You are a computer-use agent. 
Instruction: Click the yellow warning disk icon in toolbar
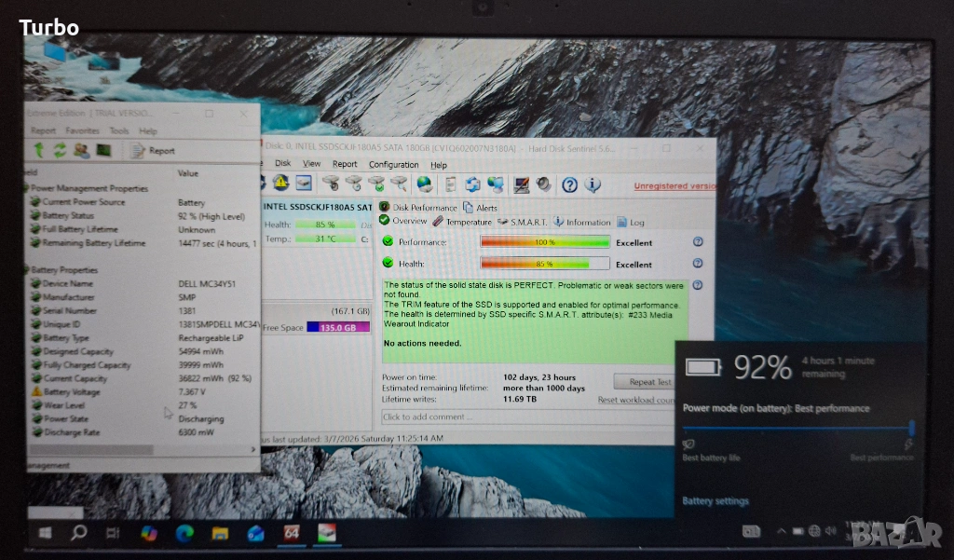coord(280,184)
